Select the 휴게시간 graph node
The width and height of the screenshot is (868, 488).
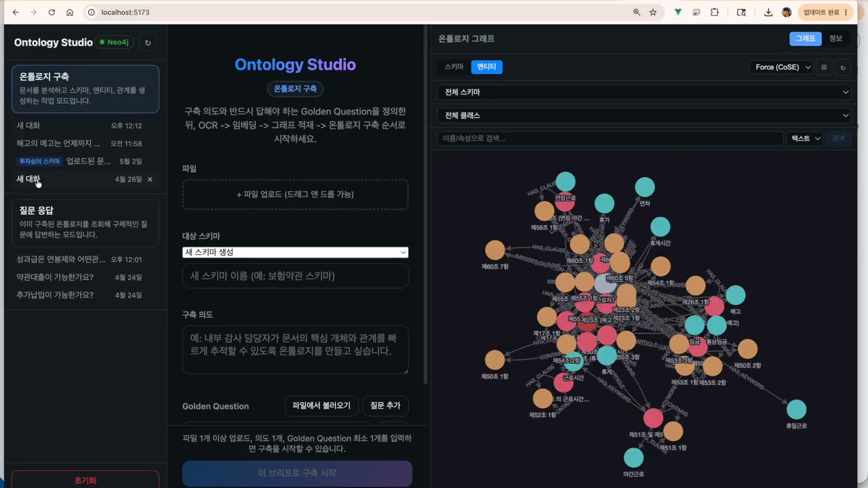point(660,227)
